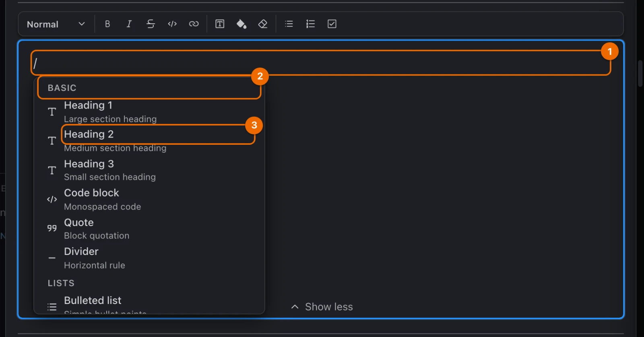Image resolution: width=644 pixels, height=337 pixels.
Task: Click the Heading 2 T icon
Action: tap(52, 141)
